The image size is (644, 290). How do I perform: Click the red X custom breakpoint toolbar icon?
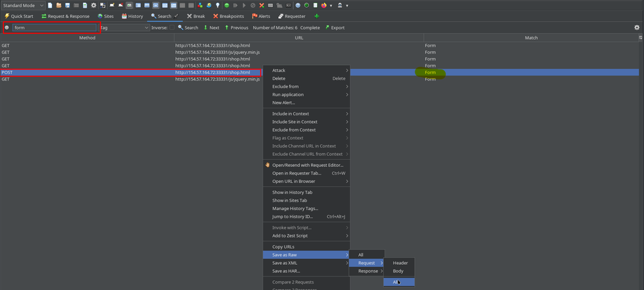[x=261, y=5]
